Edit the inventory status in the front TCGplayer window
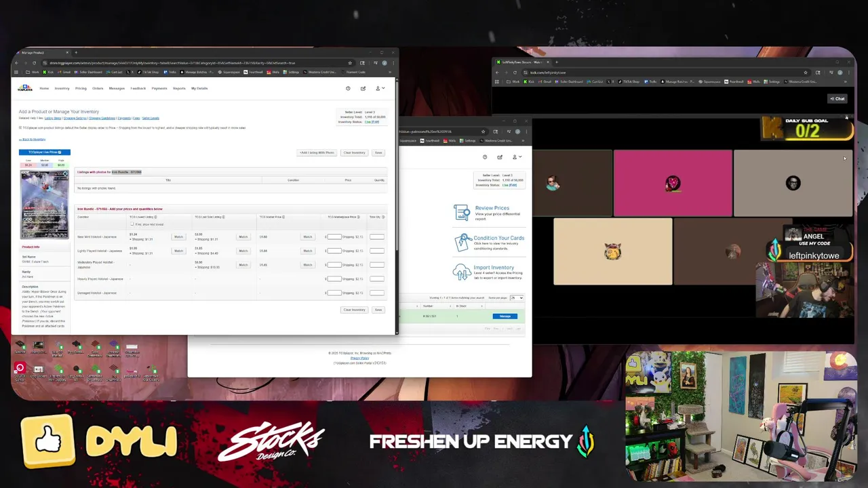Image resolution: width=868 pixels, height=488 pixels. (x=376, y=122)
